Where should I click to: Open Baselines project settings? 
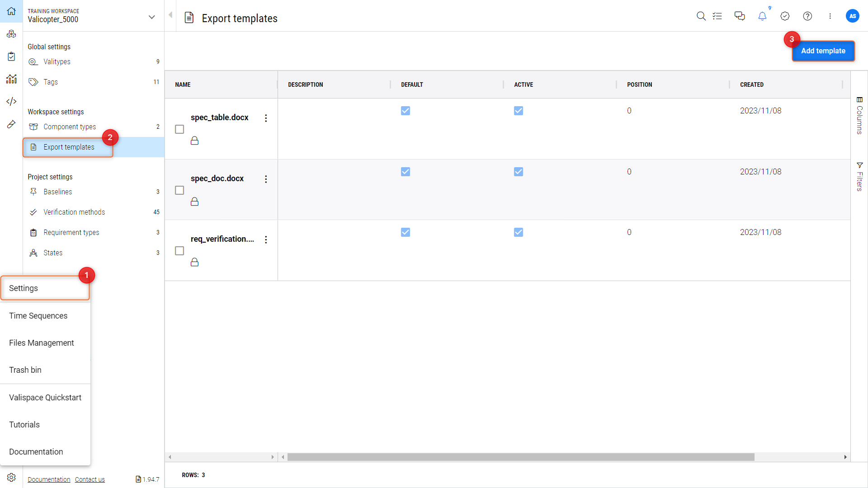point(94,192)
